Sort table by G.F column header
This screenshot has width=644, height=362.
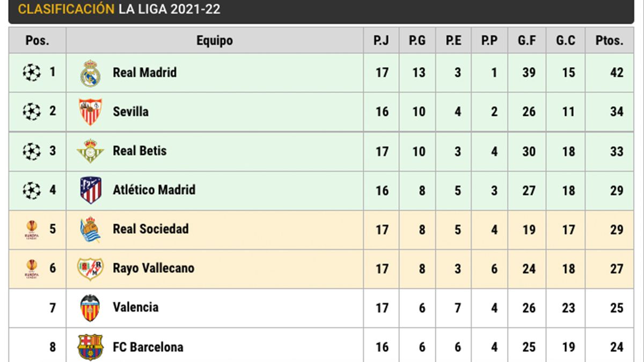527,41
